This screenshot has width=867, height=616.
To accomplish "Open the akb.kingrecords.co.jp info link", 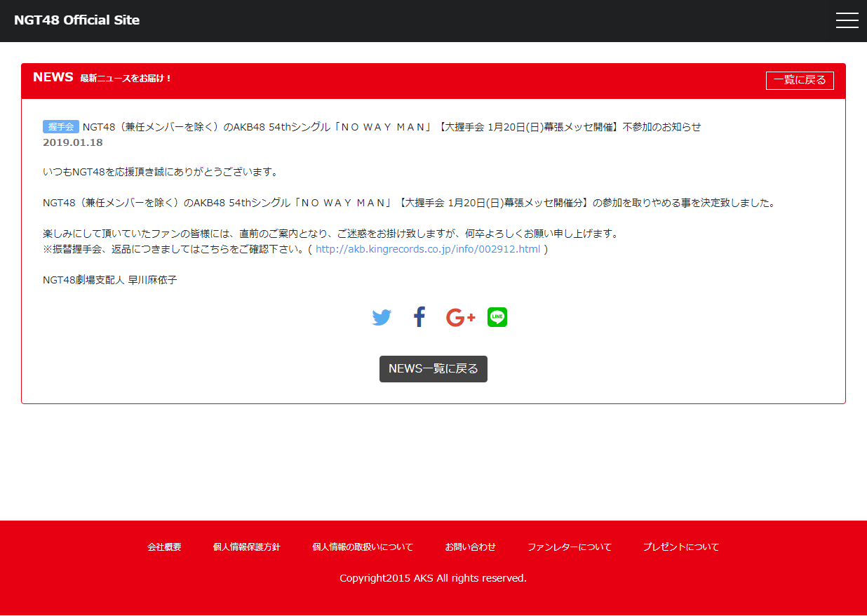I will click(x=428, y=249).
